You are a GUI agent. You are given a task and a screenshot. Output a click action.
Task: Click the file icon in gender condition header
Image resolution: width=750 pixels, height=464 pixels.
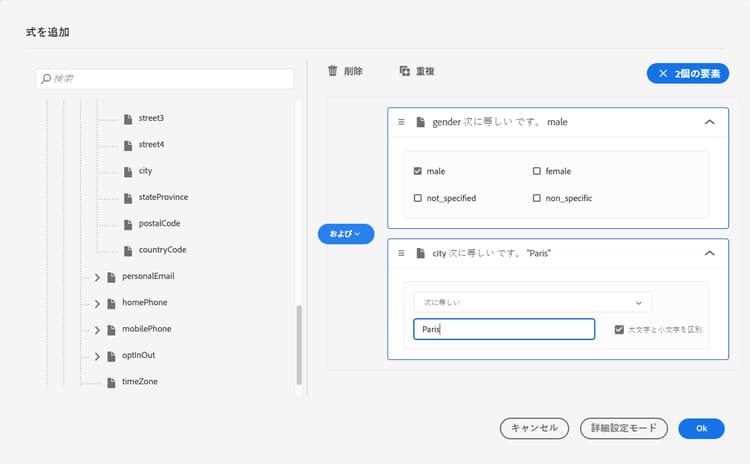click(x=420, y=122)
